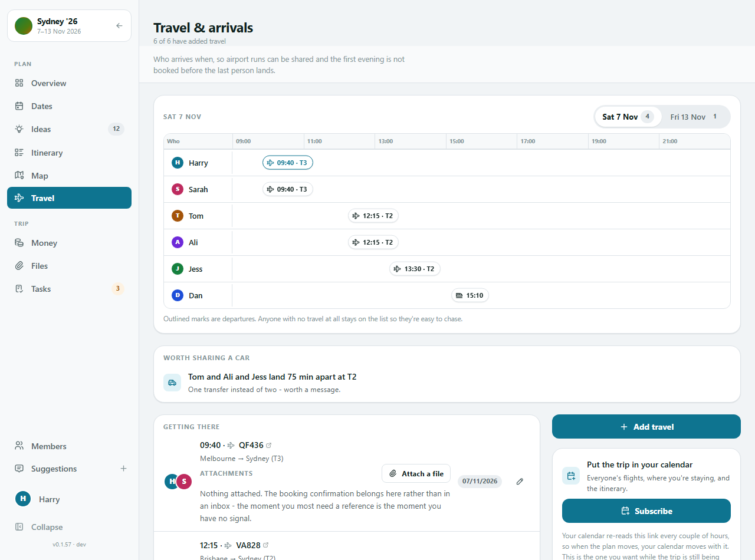
Task: Switch to the Fri 13 Nov tab
Action: (694, 117)
